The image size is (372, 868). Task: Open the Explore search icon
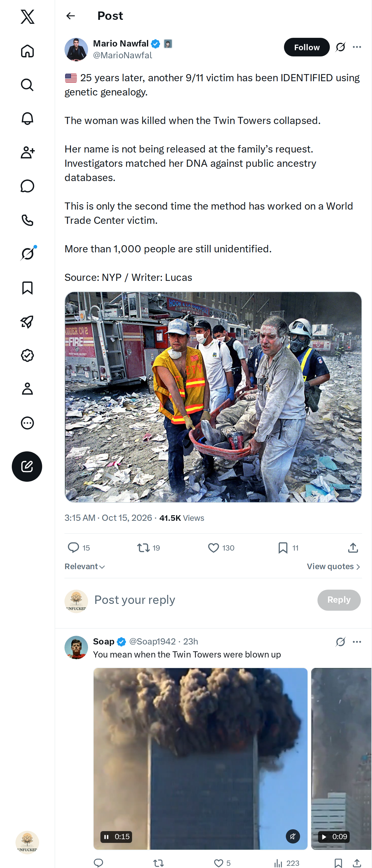point(27,85)
